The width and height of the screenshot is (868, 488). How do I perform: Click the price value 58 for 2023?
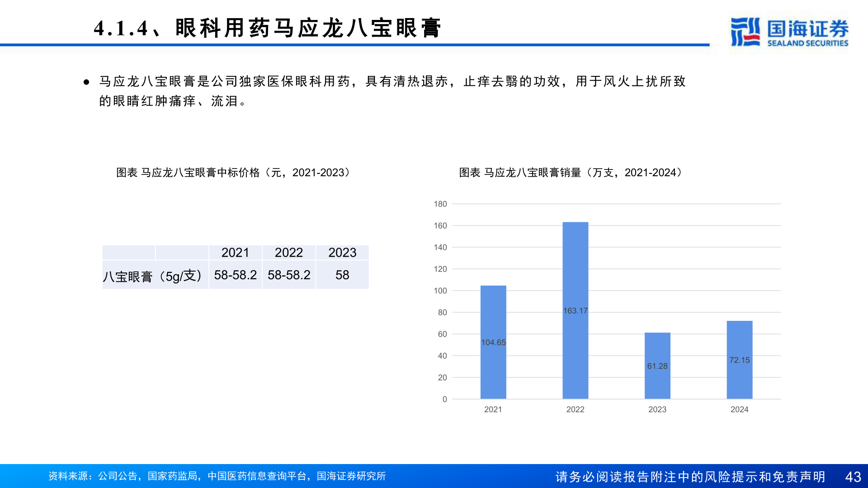coord(342,275)
